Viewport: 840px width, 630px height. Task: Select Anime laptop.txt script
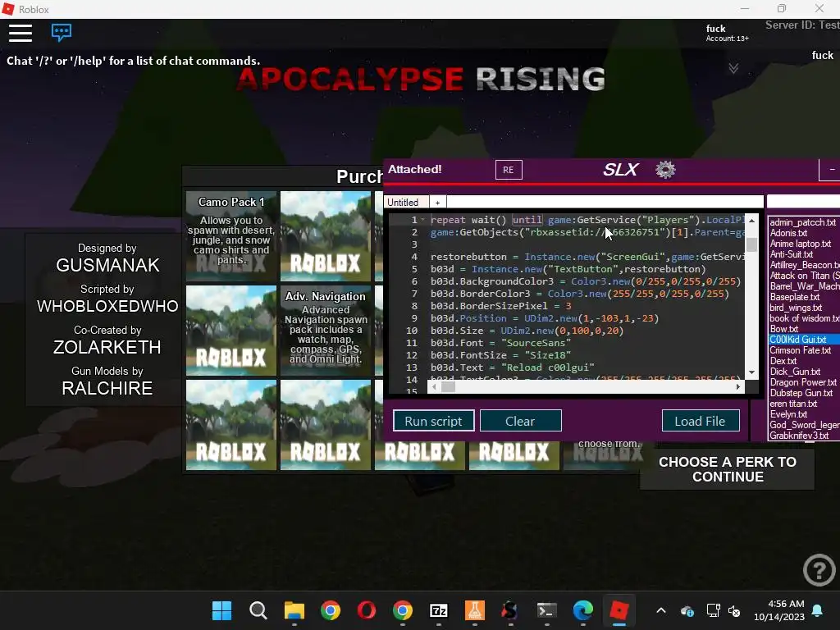[801, 244]
